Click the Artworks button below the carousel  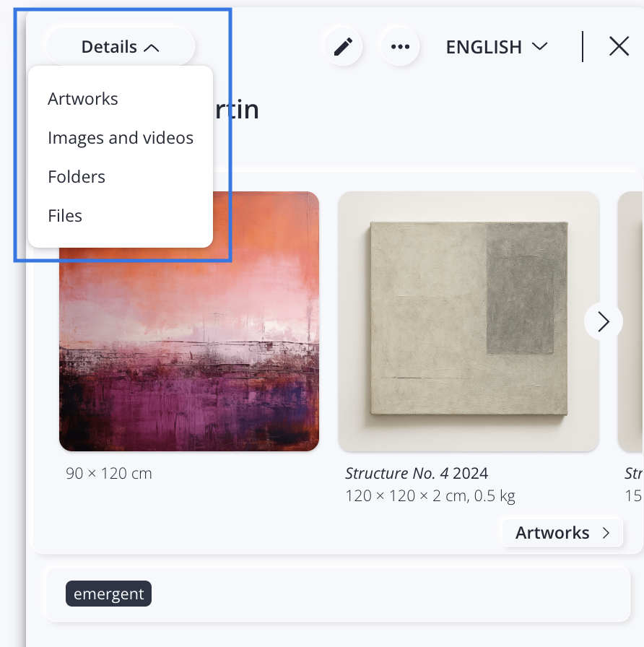point(562,533)
